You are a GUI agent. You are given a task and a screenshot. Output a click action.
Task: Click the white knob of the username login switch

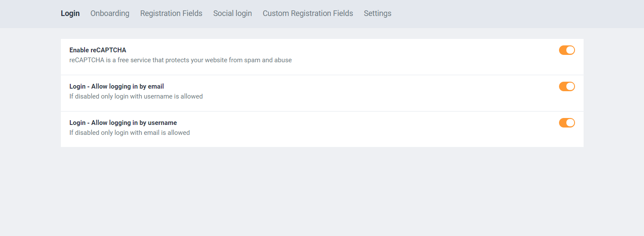[570, 123]
